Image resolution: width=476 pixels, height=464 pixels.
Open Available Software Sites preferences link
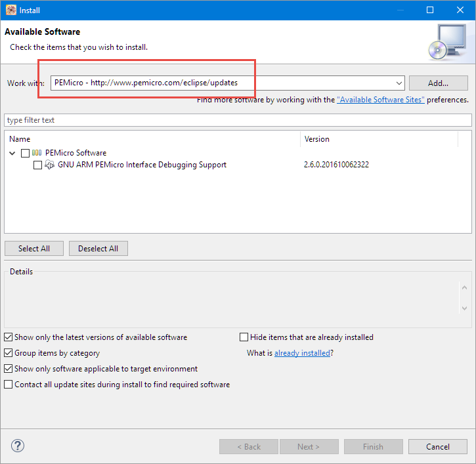tap(381, 100)
